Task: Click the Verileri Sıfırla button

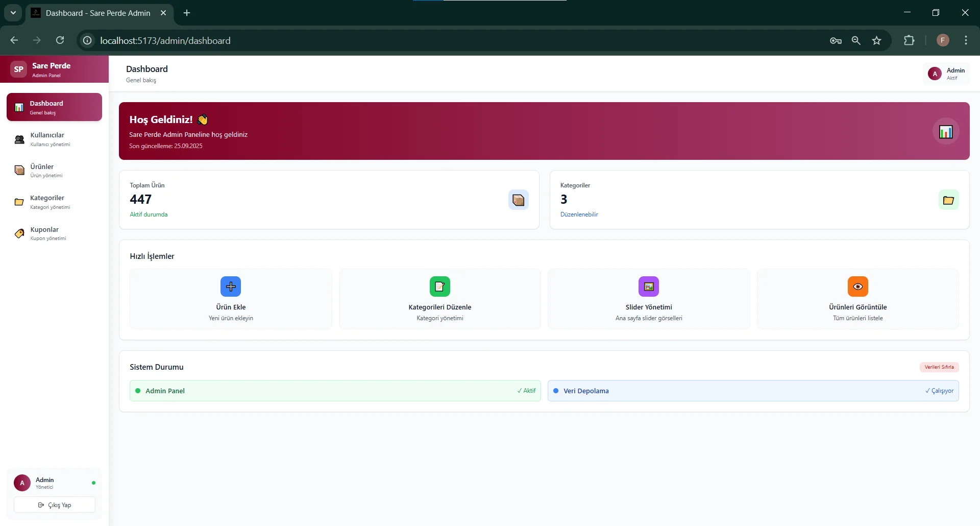Action: [x=939, y=367]
